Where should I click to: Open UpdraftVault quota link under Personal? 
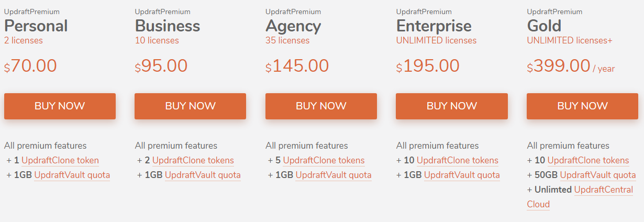(x=72, y=175)
